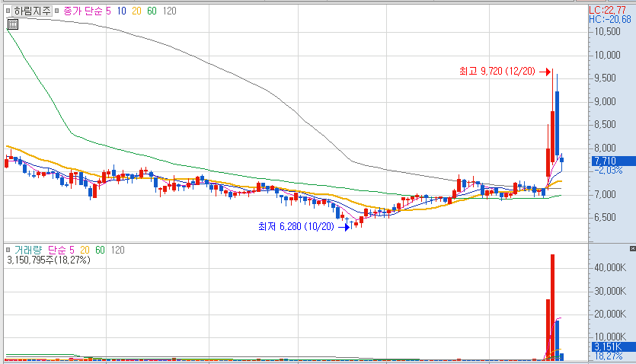The height and width of the screenshot is (364, 636).
Task: Click the 18.27% volume ratio value
Action: point(608,356)
